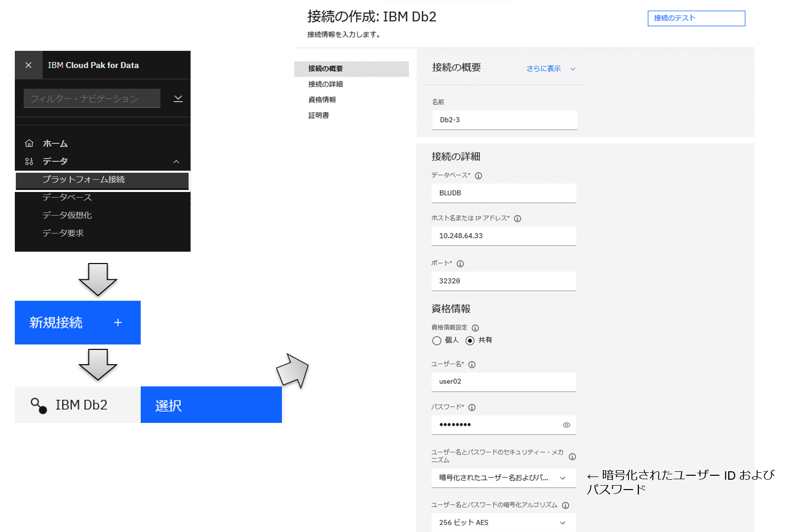Click the plus icon on 新規接続
Viewport: 789px width, 532px height.
click(x=118, y=323)
